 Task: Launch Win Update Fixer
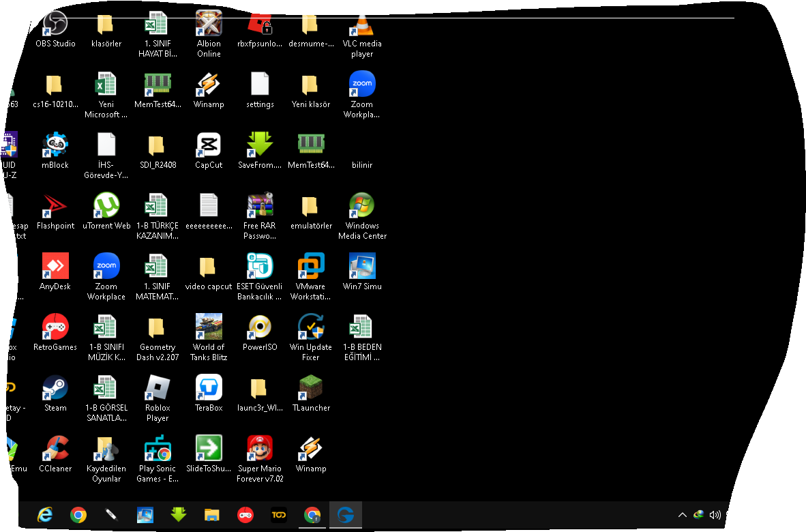coord(311,338)
